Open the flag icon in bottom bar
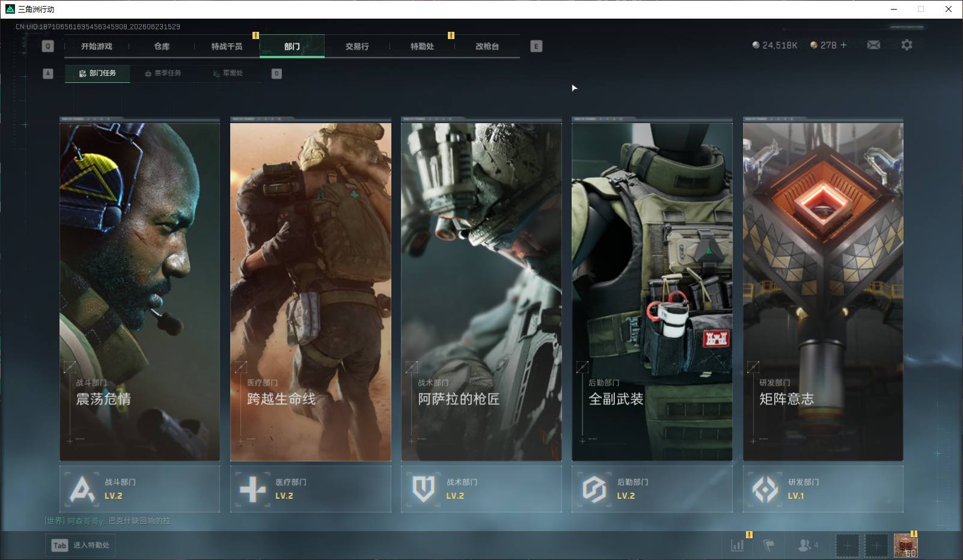 tap(768, 546)
